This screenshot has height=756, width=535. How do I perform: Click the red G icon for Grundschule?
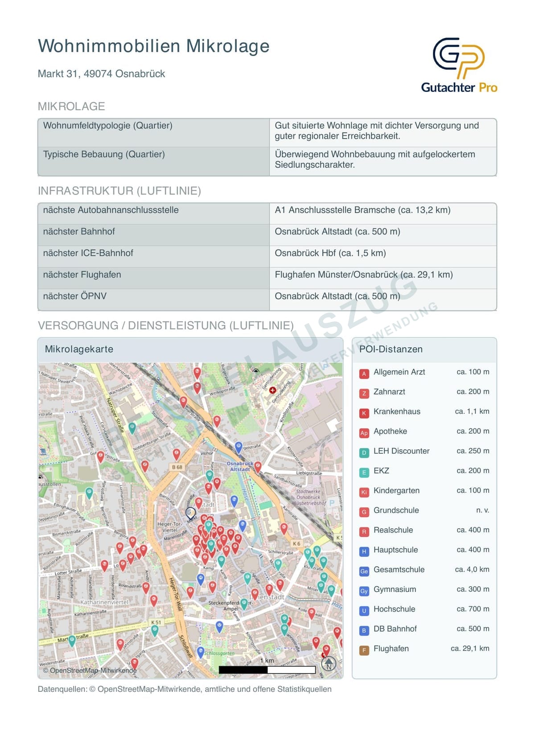(x=364, y=512)
